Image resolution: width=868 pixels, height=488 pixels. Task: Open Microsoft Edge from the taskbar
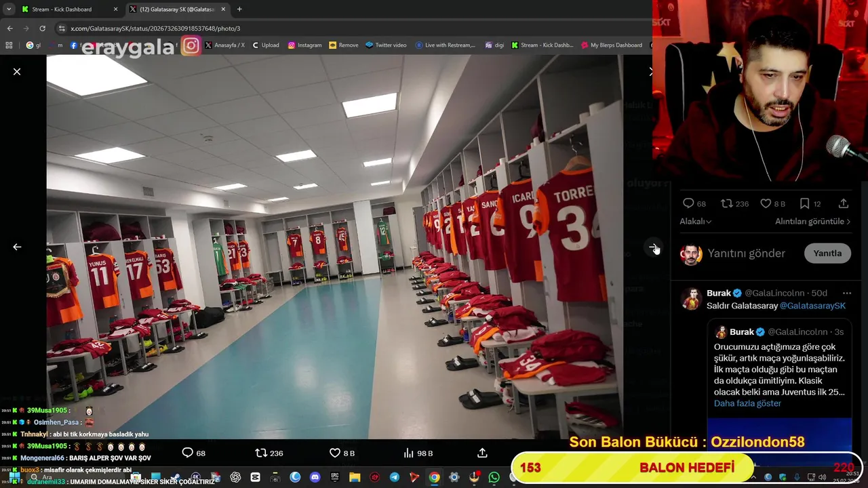pyautogui.click(x=295, y=477)
